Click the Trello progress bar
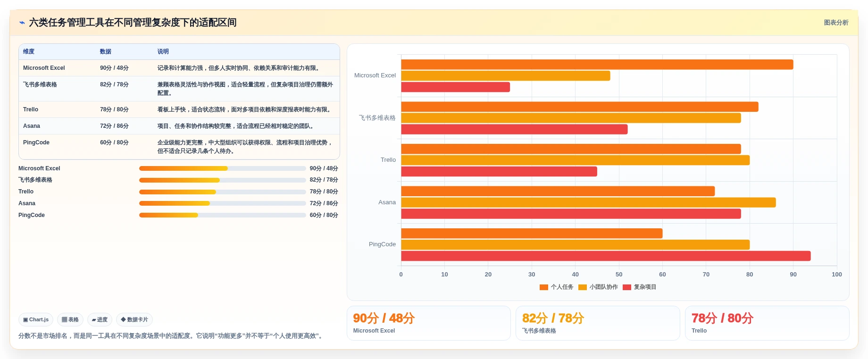The height and width of the screenshot is (359, 868). pyautogui.click(x=223, y=192)
